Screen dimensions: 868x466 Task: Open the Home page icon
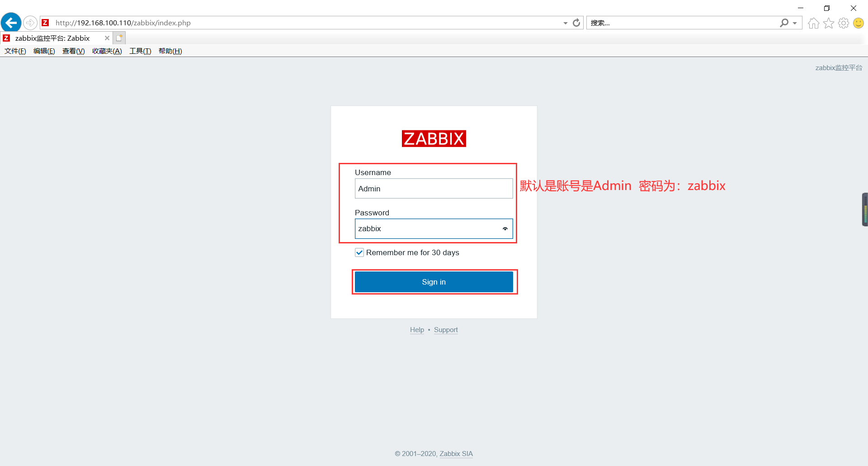813,23
